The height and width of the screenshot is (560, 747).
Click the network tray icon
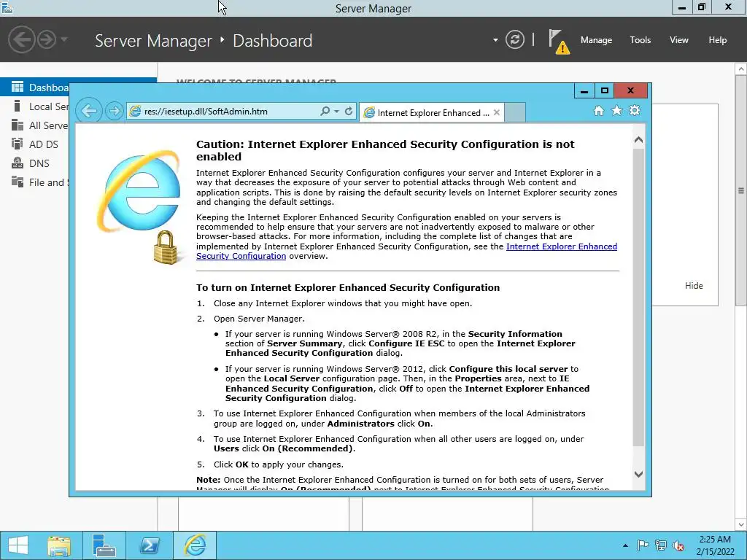click(x=661, y=545)
